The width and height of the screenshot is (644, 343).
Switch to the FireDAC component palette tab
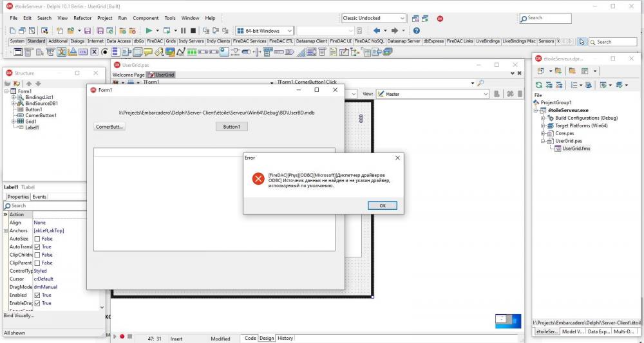tap(155, 41)
